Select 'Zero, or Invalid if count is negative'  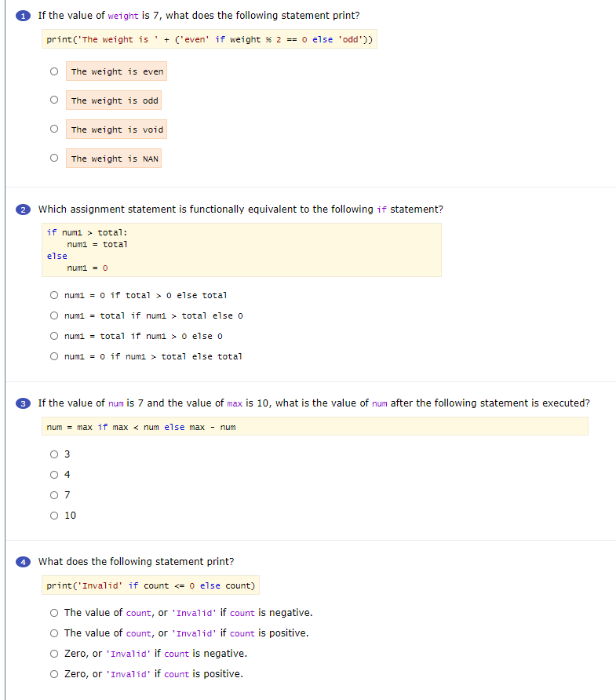53,654
